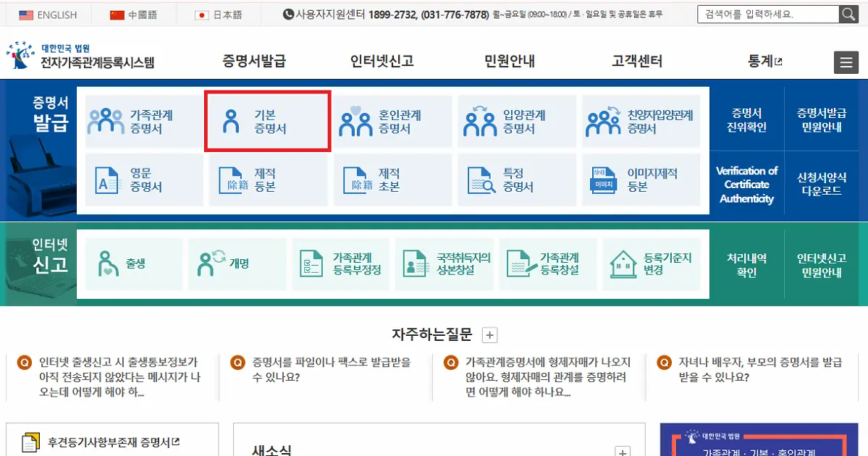Screen dimensions: 868x456
Task: Open 영문 증명서 issuance tile
Action: 144,180
